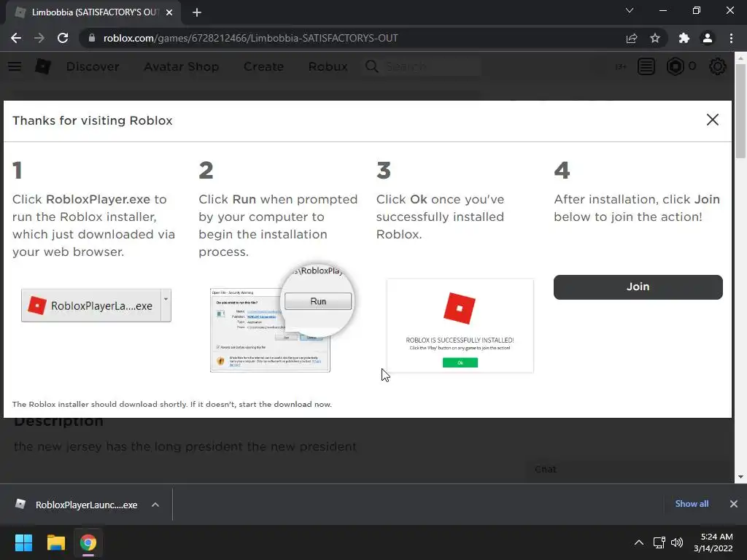The image size is (747, 560).
Task: Bookmark this page with the star icon
Action: point(655,38)
